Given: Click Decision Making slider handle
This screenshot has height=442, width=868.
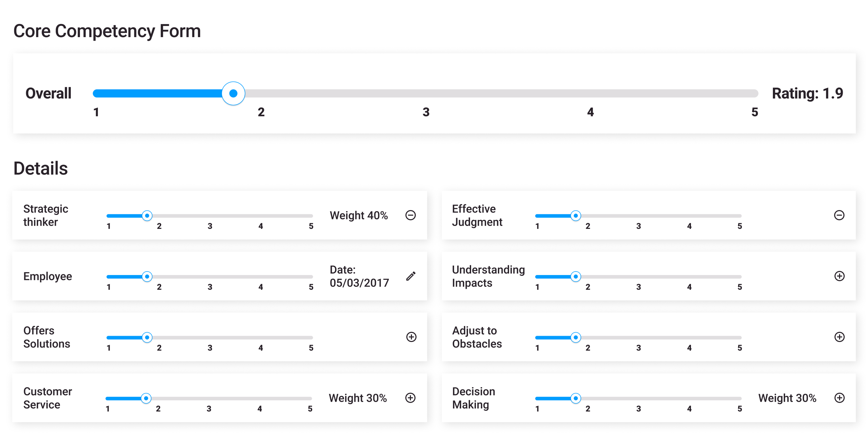Looking at the screenshot, I should pyautogui.click(x=576, y=399).
